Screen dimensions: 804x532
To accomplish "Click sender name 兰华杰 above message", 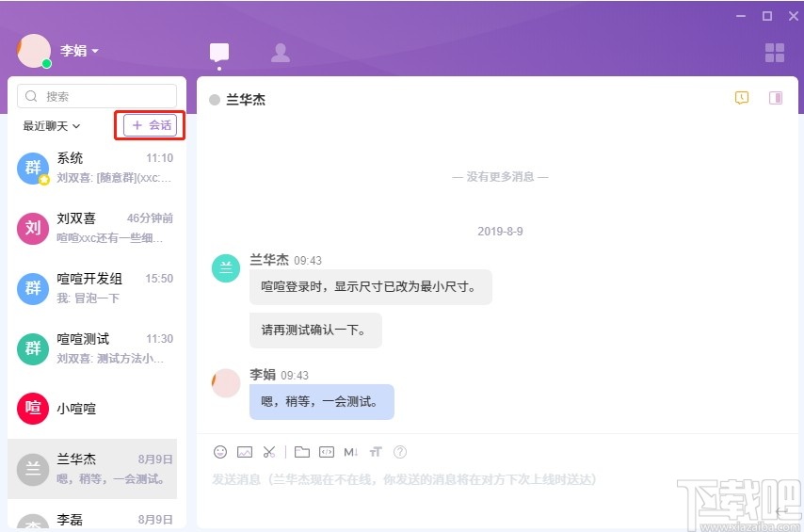I will (x=269, y=260).
